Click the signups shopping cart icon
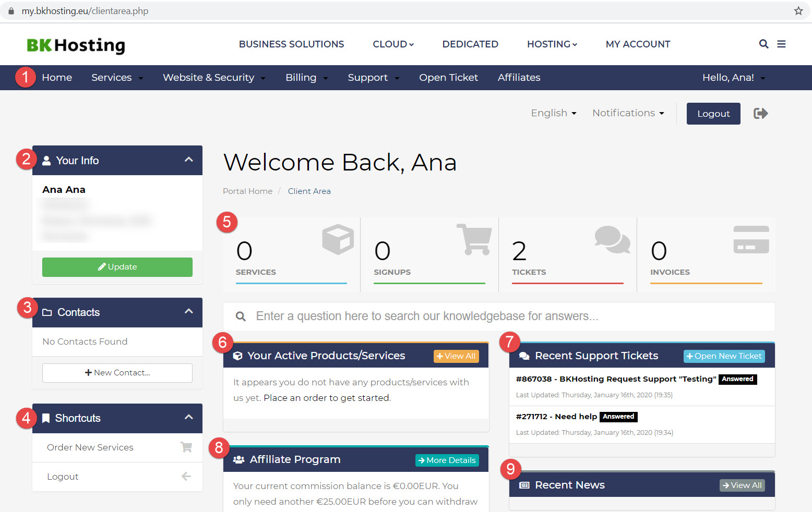 point(474,239)
